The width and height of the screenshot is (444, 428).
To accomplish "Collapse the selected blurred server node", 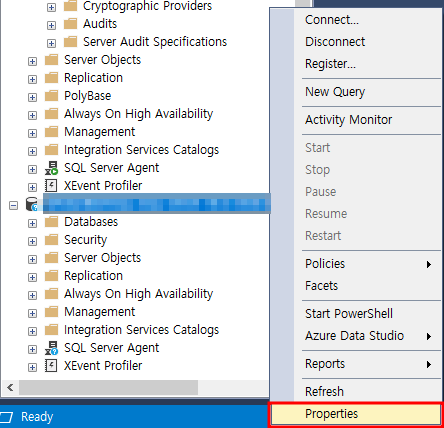I will point(13,205).
